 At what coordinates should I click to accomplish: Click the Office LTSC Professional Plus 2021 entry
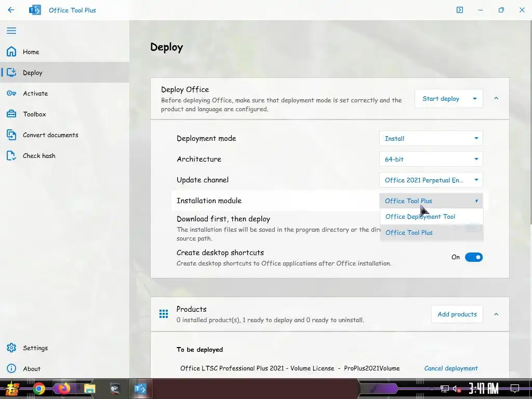290,368
